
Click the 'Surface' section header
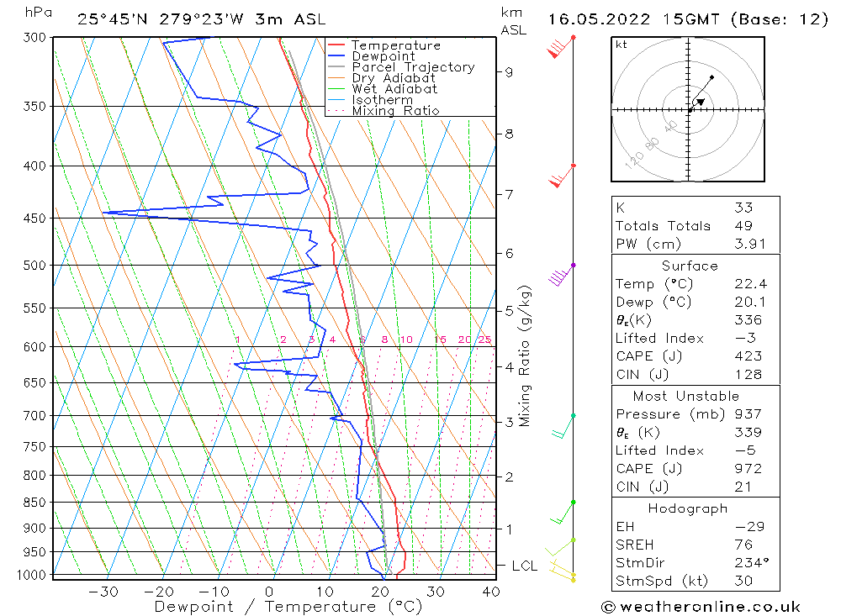coord(690,266)
